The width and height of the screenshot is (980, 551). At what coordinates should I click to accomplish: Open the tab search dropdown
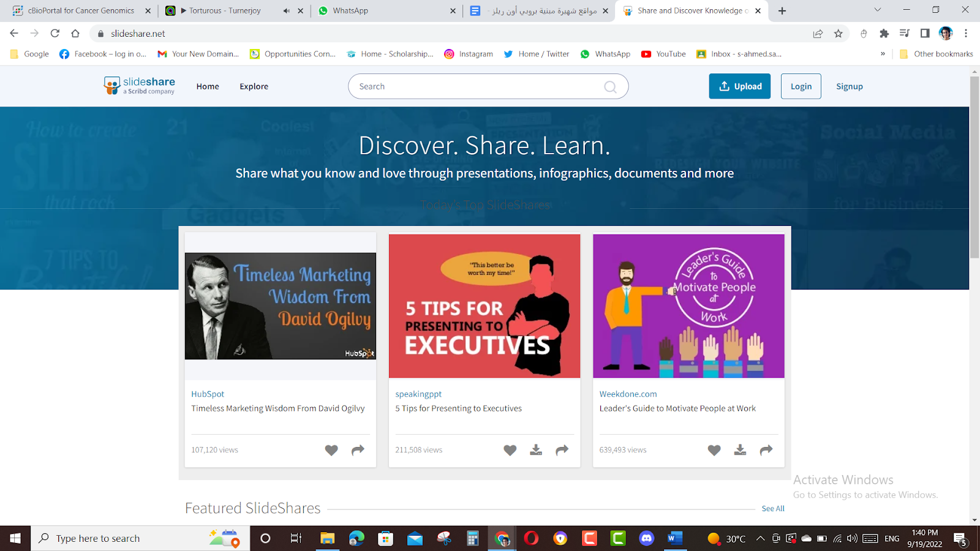(x=877, y=10)
